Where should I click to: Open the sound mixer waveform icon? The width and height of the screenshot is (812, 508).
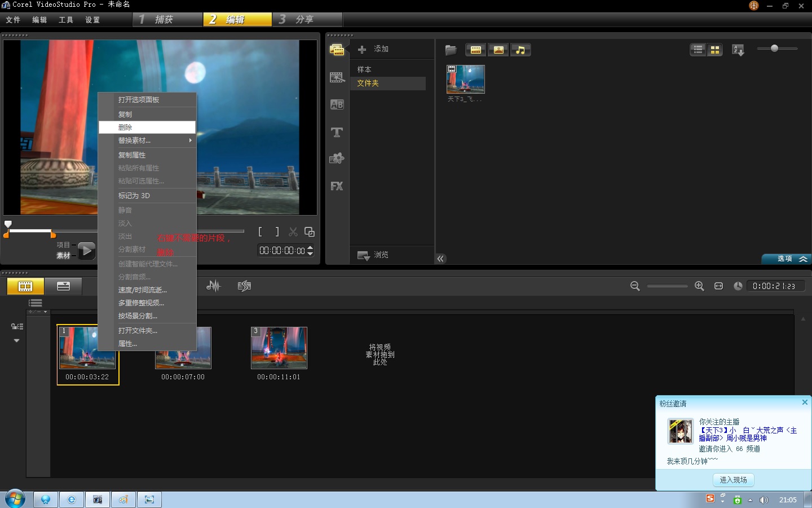click(x=213, y=286)
